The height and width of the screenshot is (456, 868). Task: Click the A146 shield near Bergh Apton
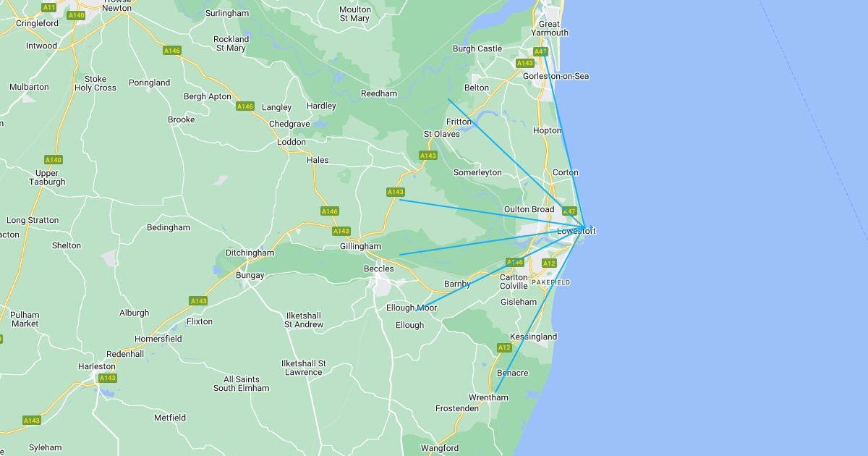click(x=245, y=106)
